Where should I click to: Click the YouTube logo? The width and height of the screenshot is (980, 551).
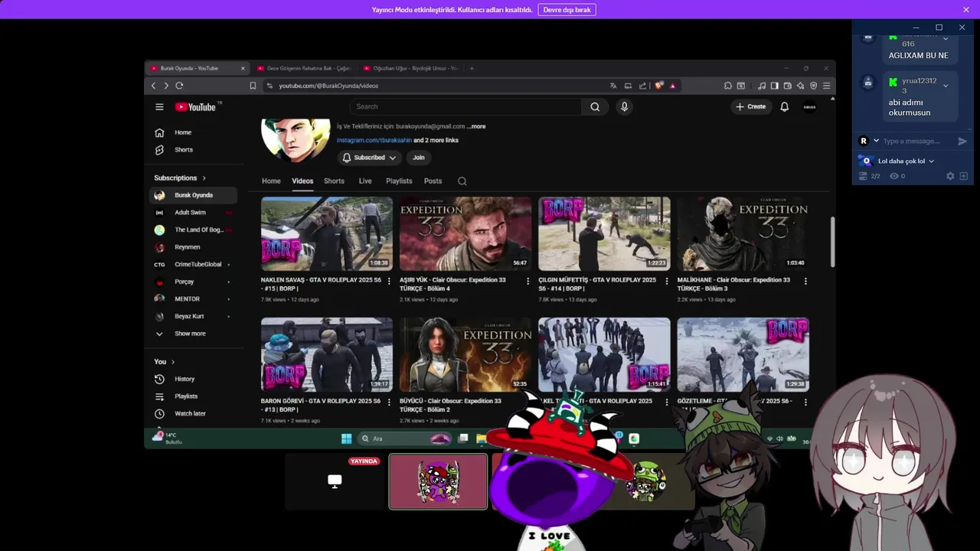[196, 107]
